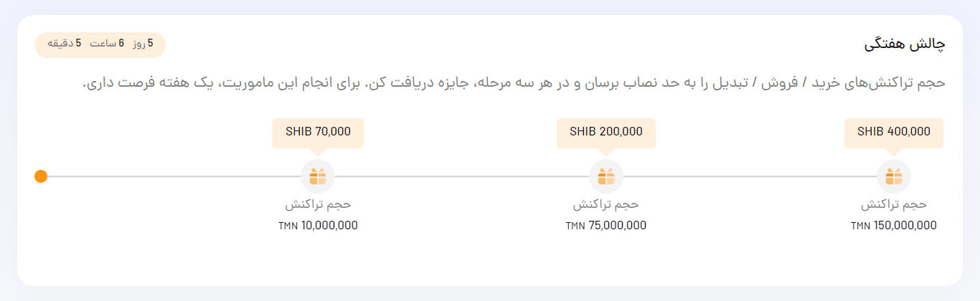Select the SHIB 70,000 reward badge
Image resolution: width=980 pixels, height=301 pixels.
(318, 133)
